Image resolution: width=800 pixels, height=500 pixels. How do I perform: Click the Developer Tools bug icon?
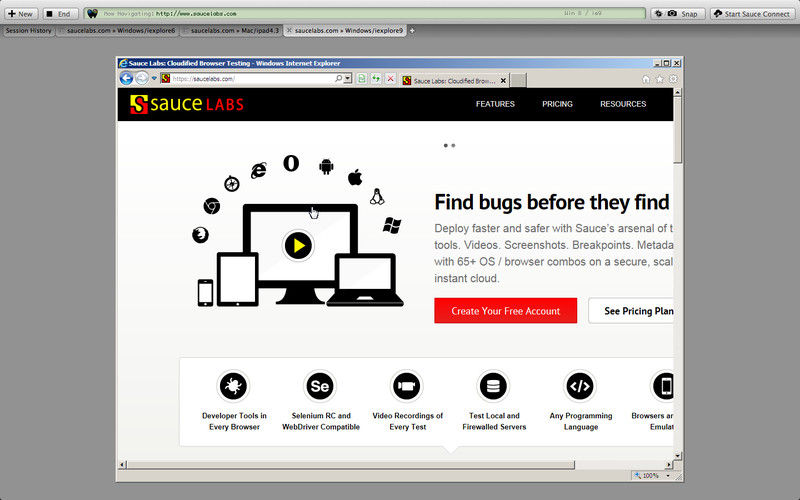(x=234, y=386)
